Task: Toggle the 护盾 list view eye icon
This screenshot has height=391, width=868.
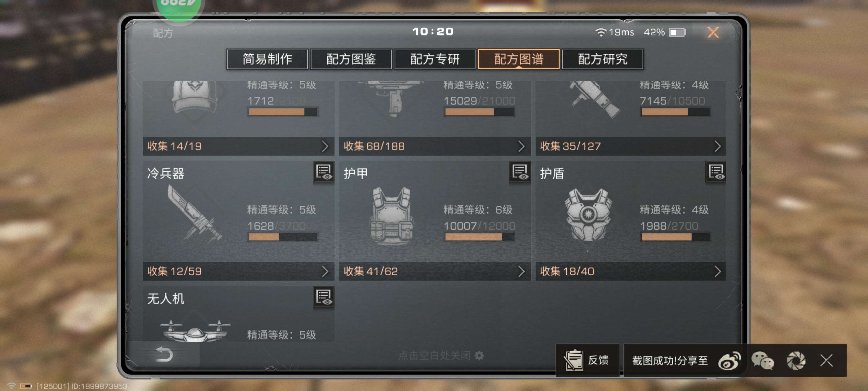Action: (716, 172)
